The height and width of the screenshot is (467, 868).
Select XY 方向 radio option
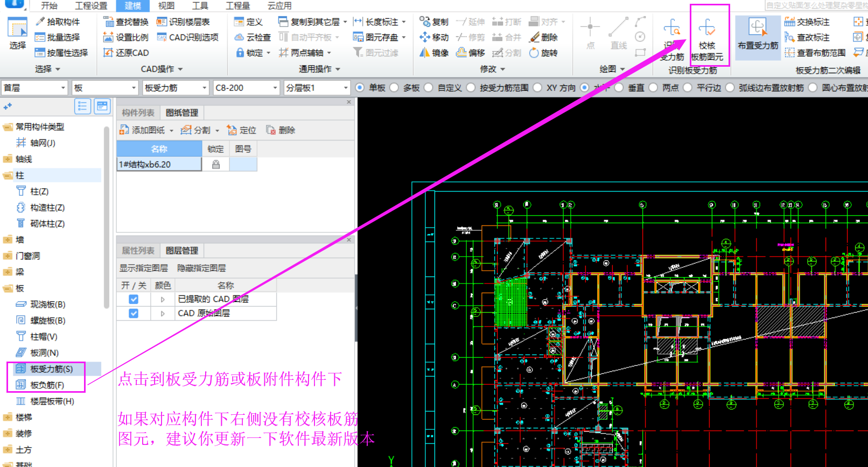click(537, 88)
